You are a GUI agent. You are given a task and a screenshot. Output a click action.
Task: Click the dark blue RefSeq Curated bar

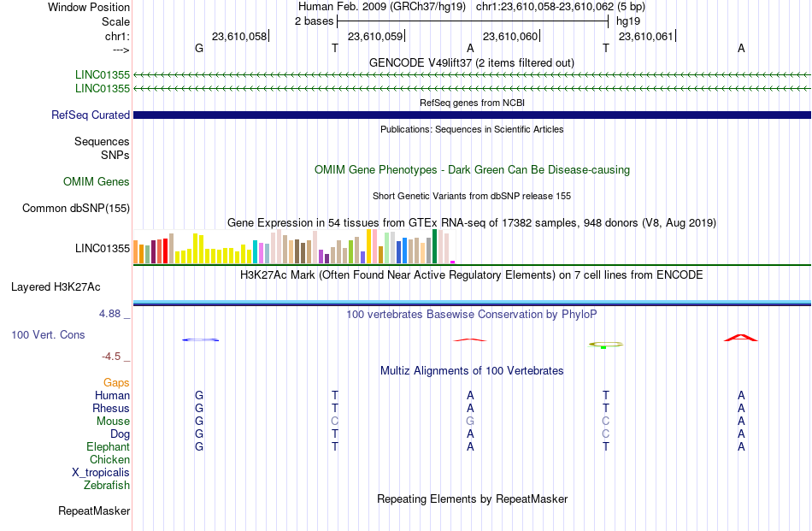click(x=472, y=115)
